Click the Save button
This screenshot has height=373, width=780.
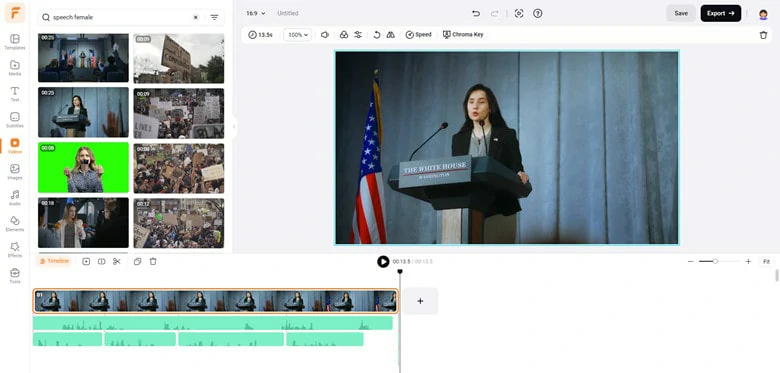click(x=681, y=13)
